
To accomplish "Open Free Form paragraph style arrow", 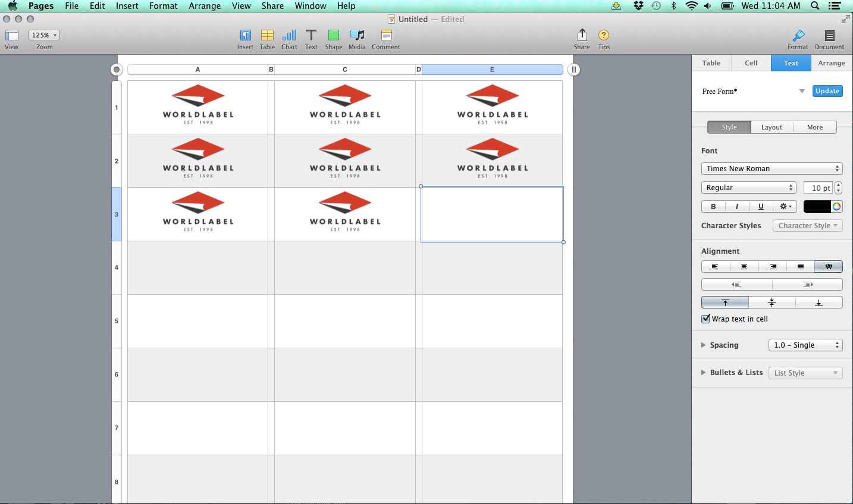I will pos(802,91).
